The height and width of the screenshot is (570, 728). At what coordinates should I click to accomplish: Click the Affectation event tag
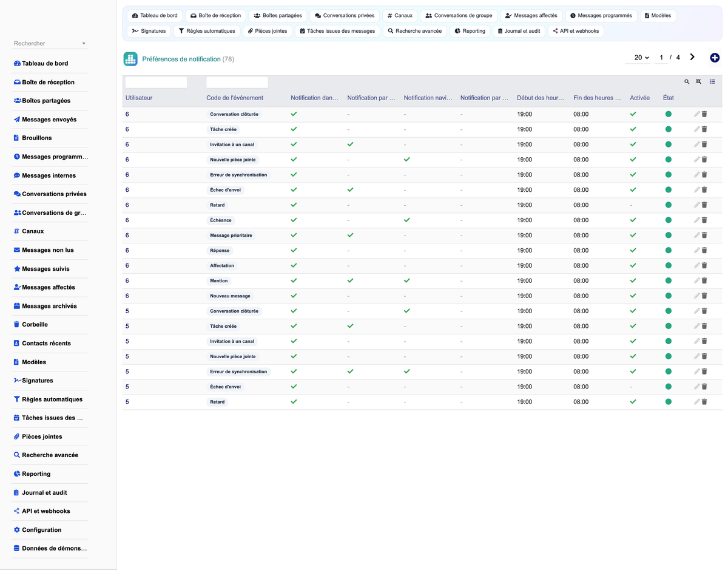pyautogui.click(x=222, y=265)
